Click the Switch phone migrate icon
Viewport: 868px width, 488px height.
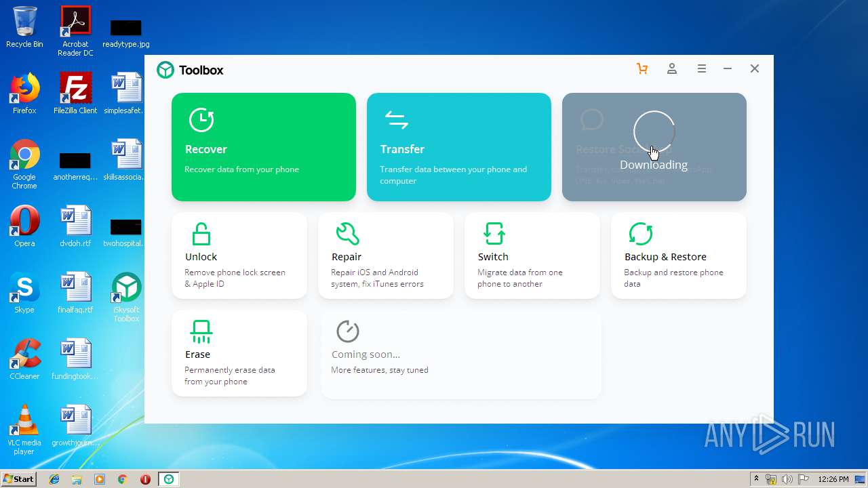pos(494,234)
